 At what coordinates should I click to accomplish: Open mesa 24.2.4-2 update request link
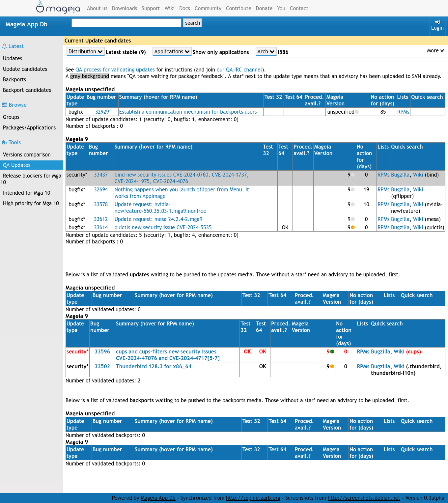click(158, 219)
